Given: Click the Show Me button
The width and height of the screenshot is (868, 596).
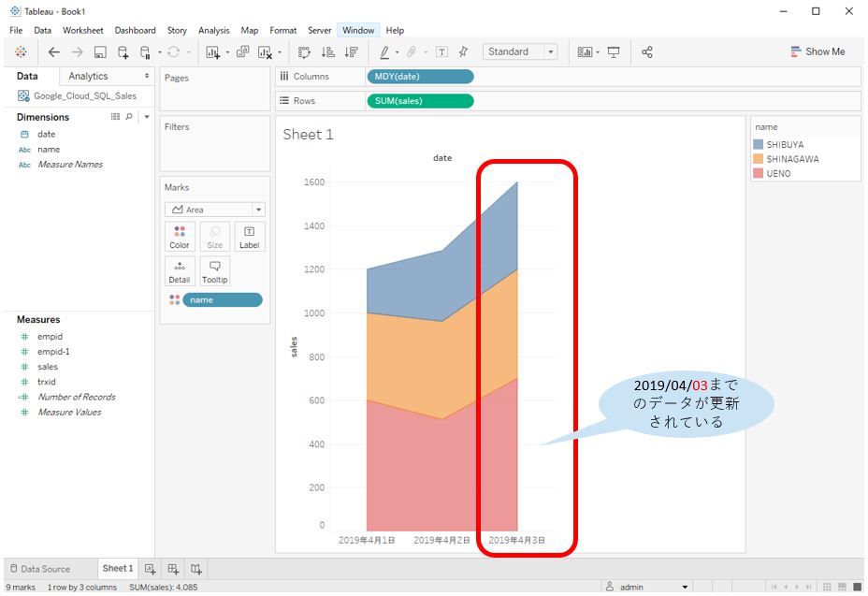Looking at the screenshot, I should [x=819, y=51].
